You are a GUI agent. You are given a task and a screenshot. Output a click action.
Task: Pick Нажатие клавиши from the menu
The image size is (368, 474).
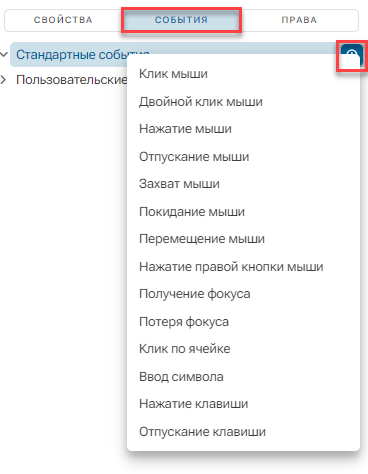point(243,404)
